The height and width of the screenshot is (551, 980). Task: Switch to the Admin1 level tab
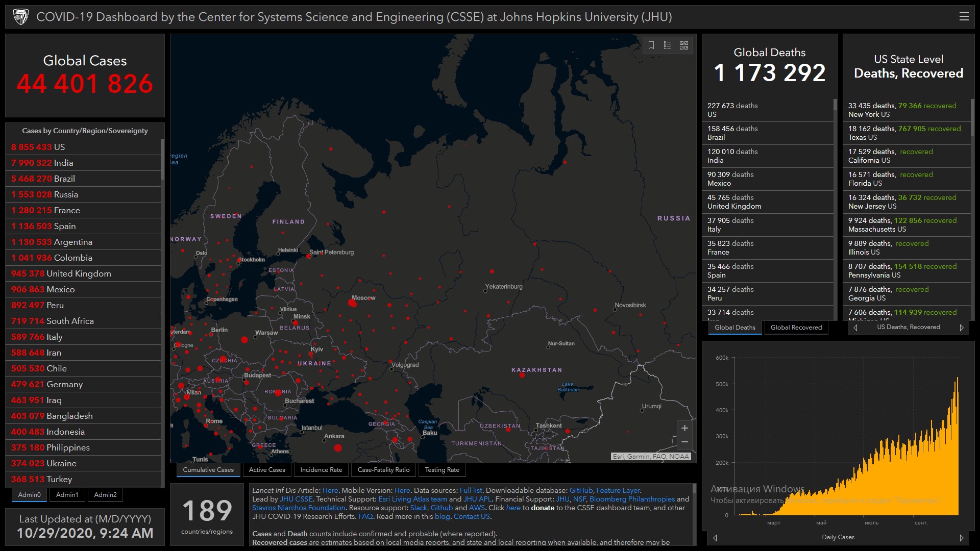[67, 495]
